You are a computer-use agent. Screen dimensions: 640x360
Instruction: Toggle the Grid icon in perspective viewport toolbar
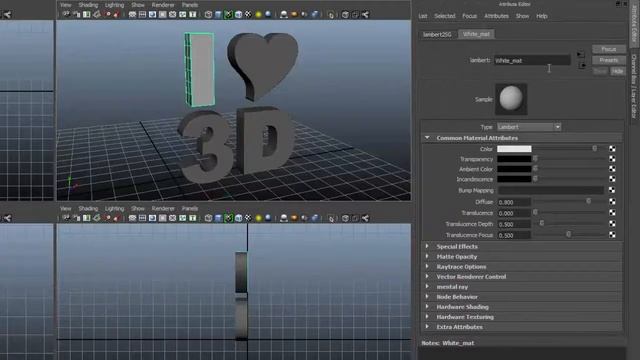pos(132,15)
